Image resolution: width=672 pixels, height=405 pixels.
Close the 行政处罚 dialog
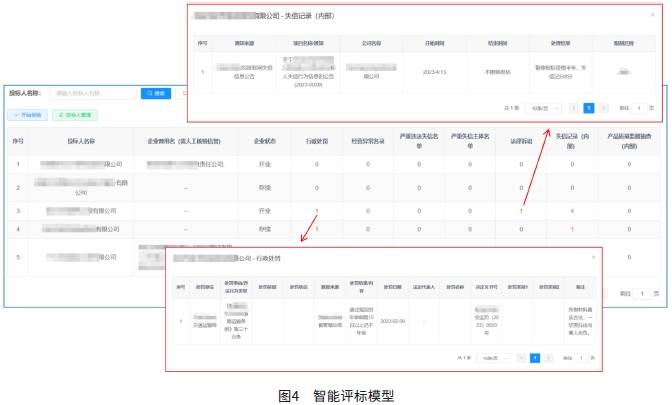pos(594,257)
